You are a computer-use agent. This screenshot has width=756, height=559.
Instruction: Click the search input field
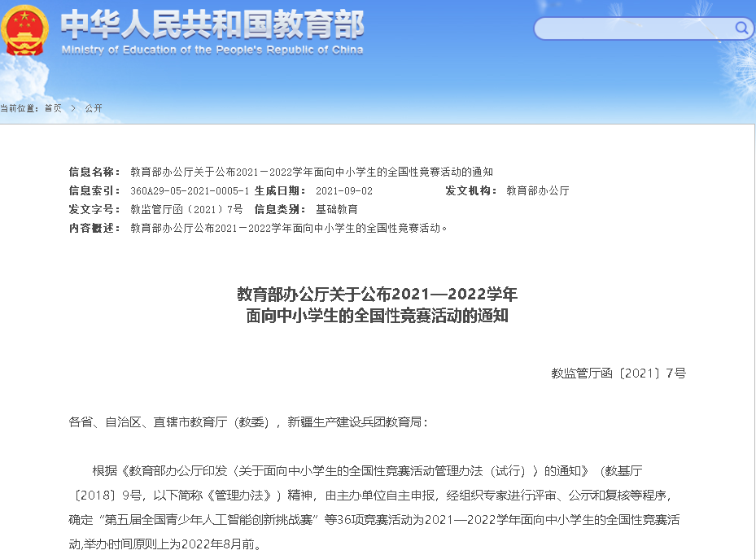635,28
